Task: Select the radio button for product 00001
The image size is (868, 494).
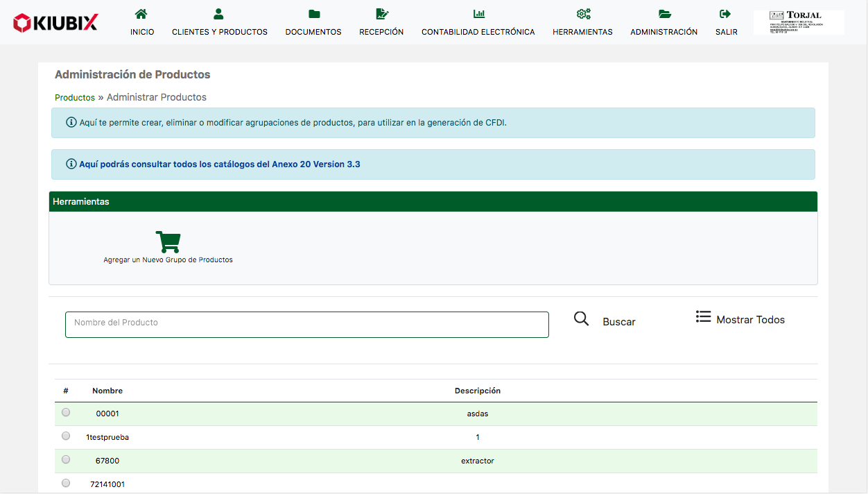Action: point(66,412)
